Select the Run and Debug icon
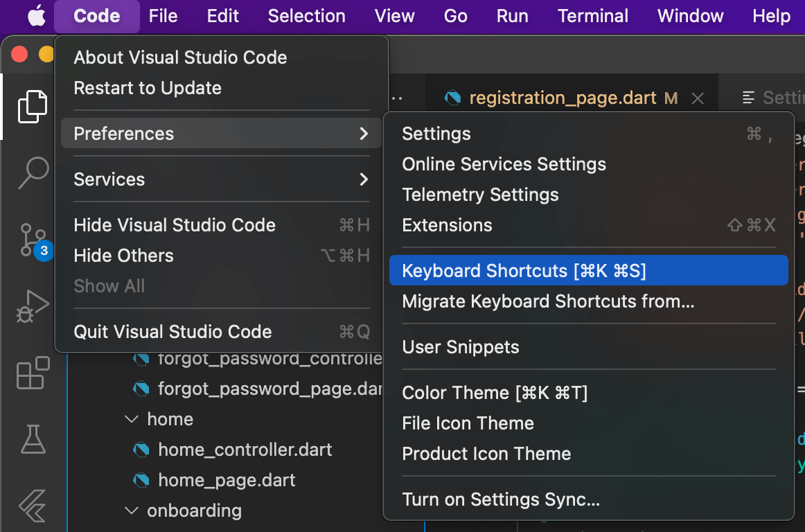Image resolution: width=805 pixels, height=532 pixels. coord(32,305)
